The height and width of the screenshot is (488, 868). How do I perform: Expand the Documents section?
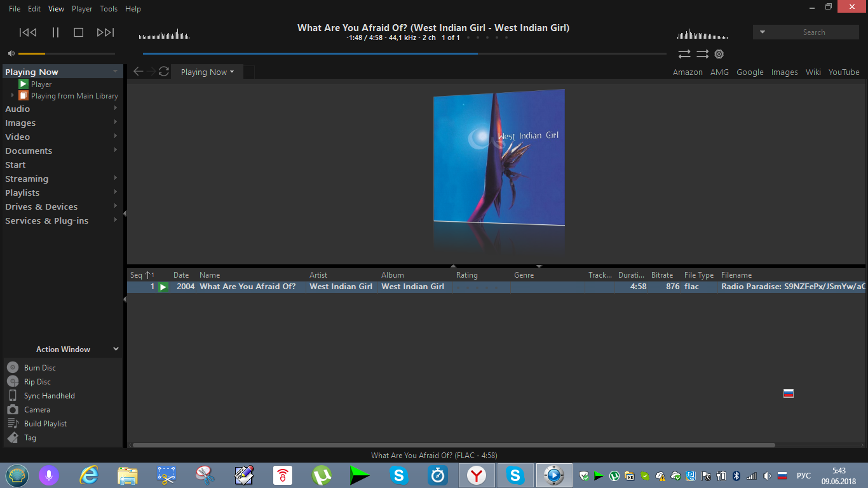click(115, 150)
